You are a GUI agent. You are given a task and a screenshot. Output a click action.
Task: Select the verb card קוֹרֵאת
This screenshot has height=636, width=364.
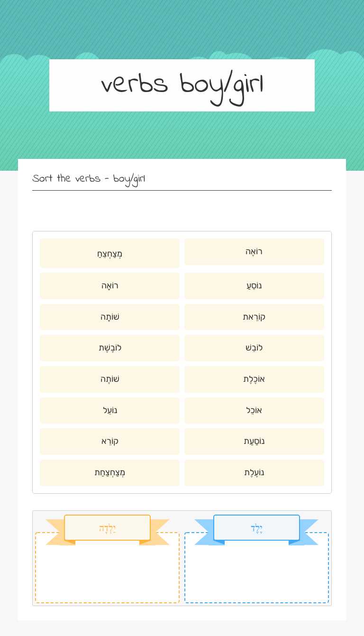(255, 317)
